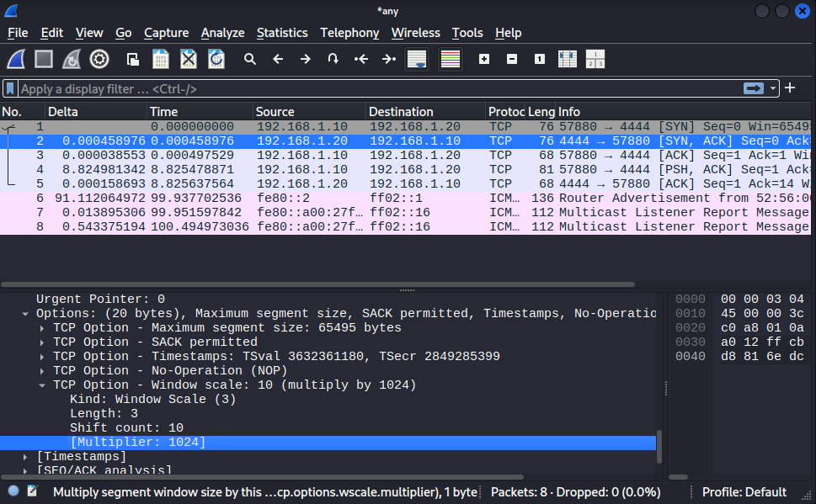The height and width of the screenshot is (504, 816).
Task: Expand TCP Option Timestamps tree node
Action: (43, 356)
